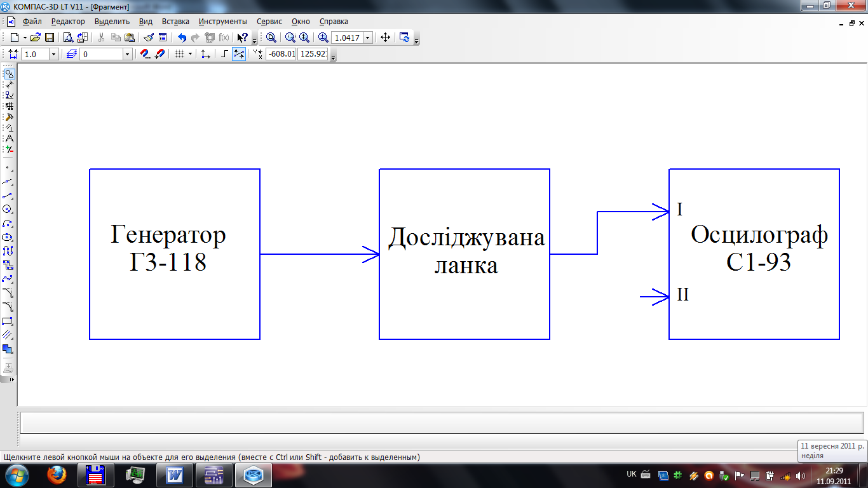Click the volume speaker tray icon

pyautogui.click(x=799, y=475)
